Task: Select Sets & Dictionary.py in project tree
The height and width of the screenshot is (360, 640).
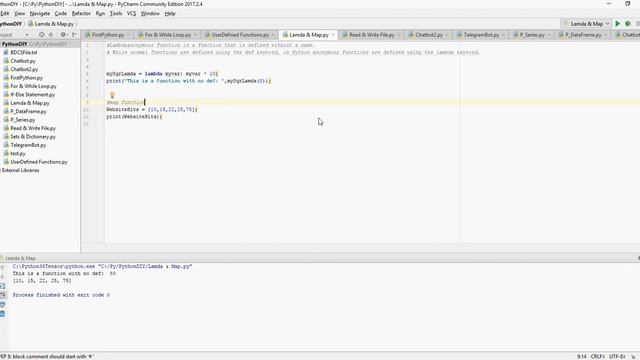Action: [33, 136]
